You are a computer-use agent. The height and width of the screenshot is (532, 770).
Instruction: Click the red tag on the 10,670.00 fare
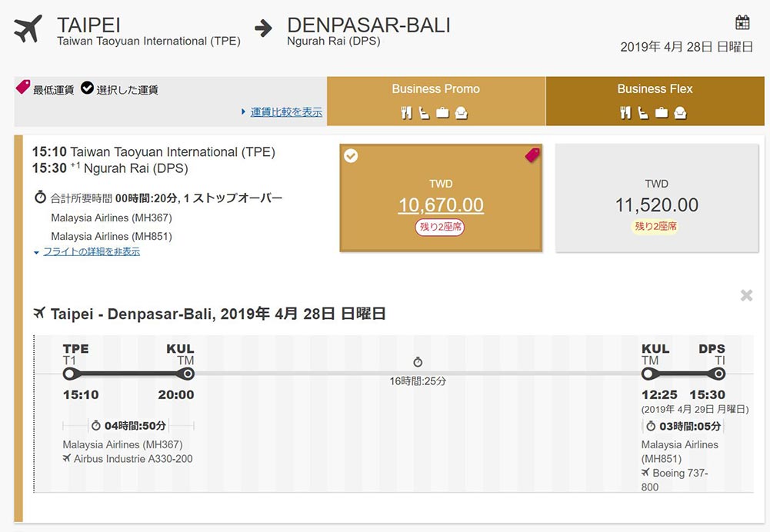(532, 155)
